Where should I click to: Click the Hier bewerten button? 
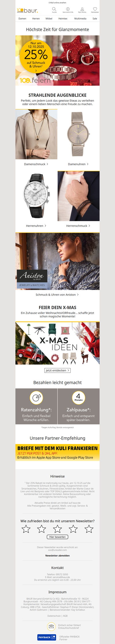pos(57,537)
